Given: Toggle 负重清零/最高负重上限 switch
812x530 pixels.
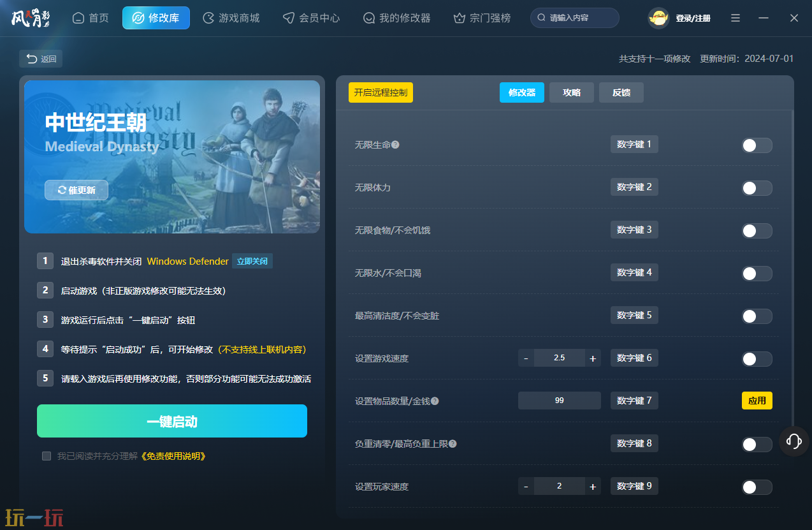Looking at the screenshot, I should click(757, 445).
